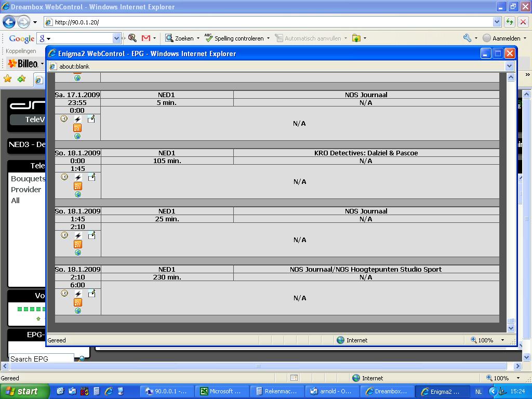The height and width of the screenshot is (399, 532).
Task: Click the main address bar URL field
Action: click(x=268, y=22)
